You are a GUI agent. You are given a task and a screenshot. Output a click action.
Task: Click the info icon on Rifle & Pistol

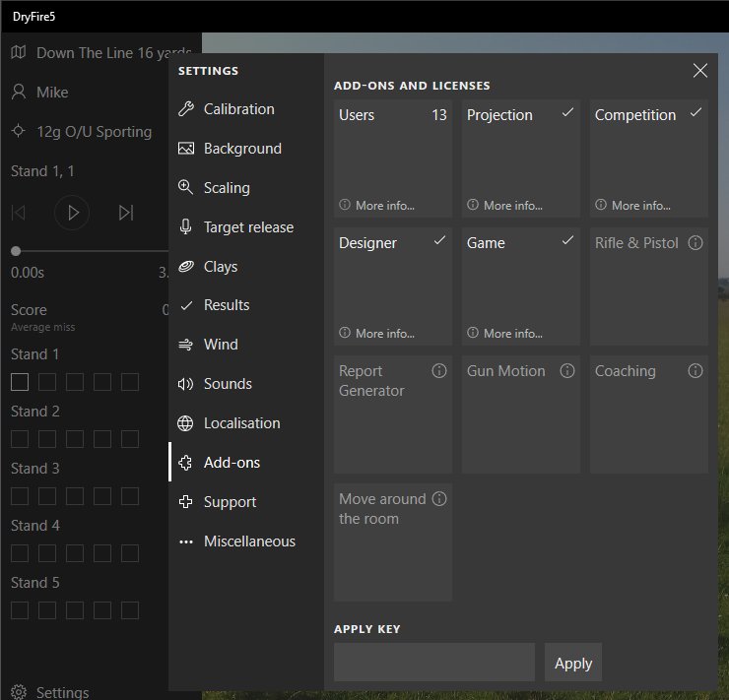[696, 242]
